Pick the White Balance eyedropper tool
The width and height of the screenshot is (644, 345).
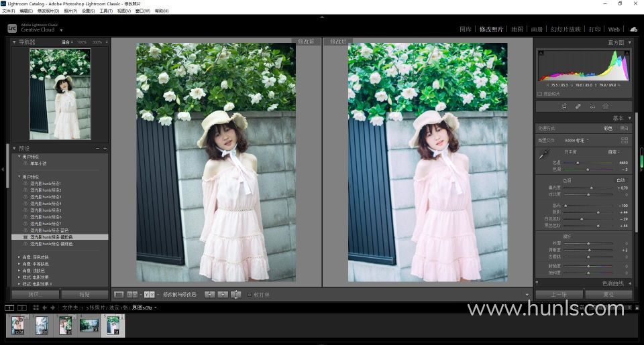tap(544, 154)
